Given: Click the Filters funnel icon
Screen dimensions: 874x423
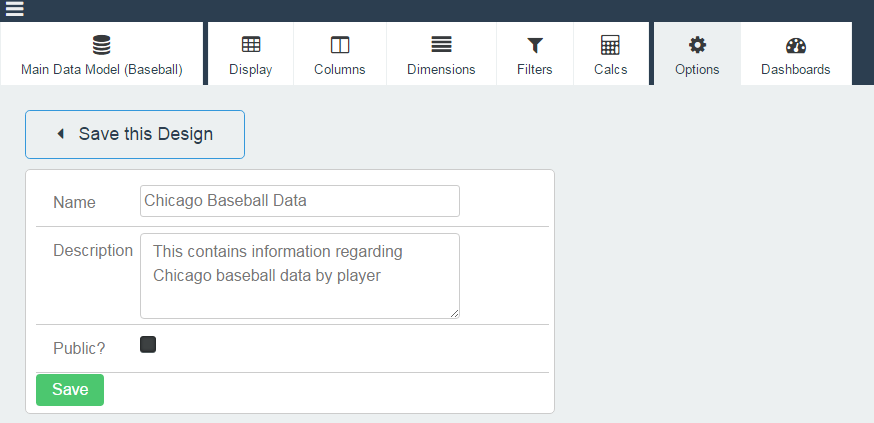Looking at the screenshot, I should coord(535,45).
